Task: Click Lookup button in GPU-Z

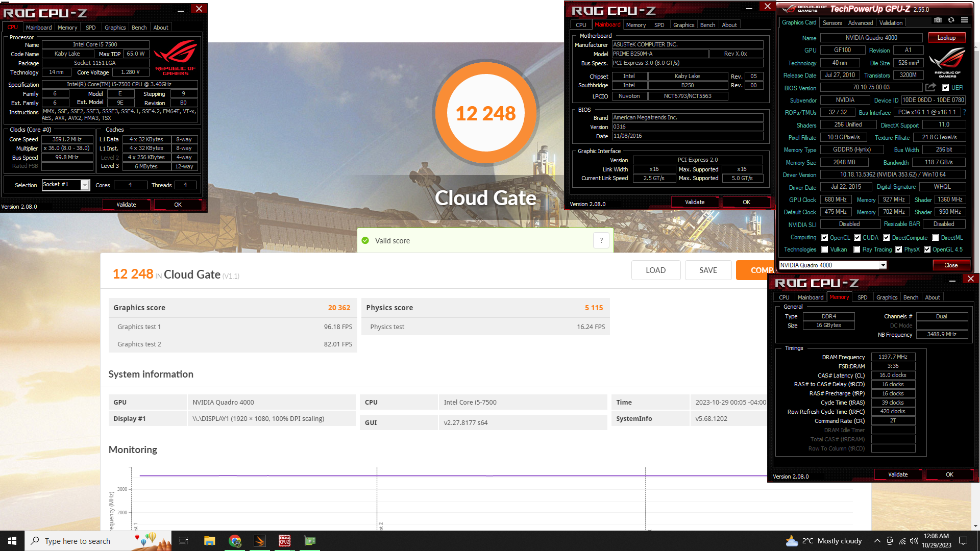Action: 946,38
